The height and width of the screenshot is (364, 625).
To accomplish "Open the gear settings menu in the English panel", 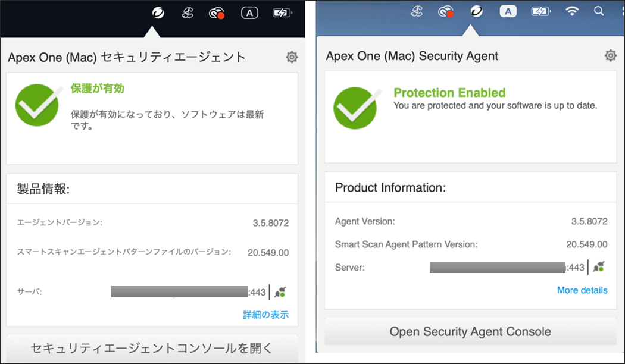I will [x=610, y=55].
